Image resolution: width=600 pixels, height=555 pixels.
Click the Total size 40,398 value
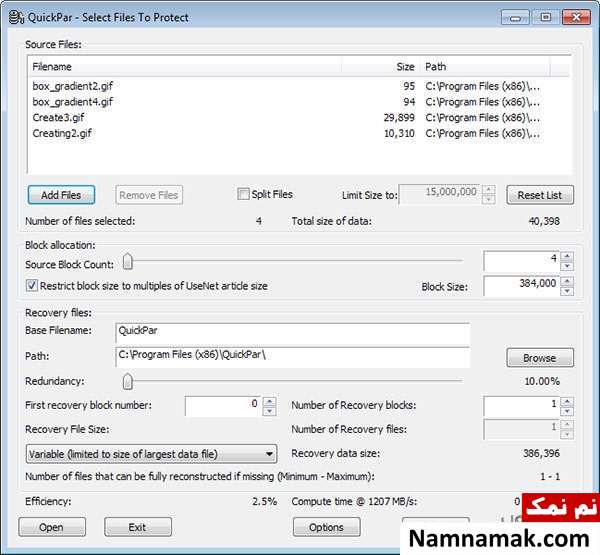544,221
